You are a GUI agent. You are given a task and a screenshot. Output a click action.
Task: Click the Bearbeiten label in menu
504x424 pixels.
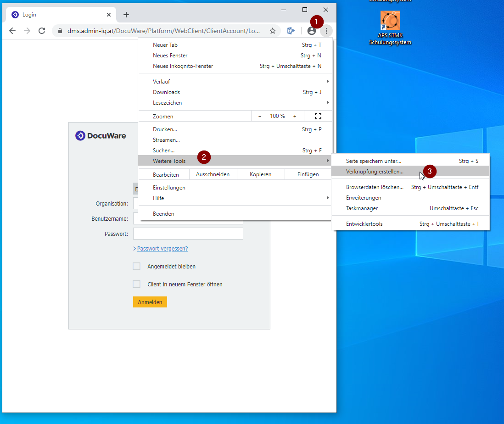click(166, 175)
